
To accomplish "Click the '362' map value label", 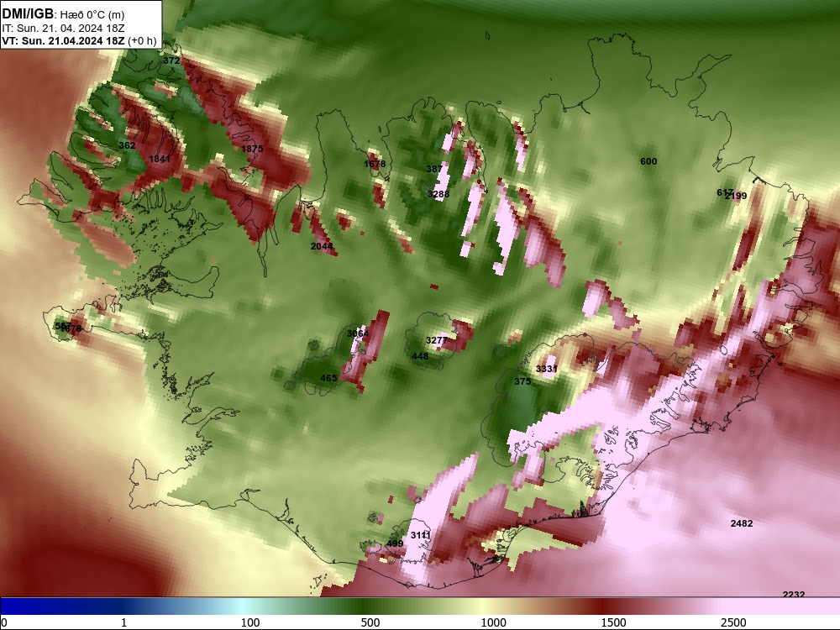I will click(127, 145).
